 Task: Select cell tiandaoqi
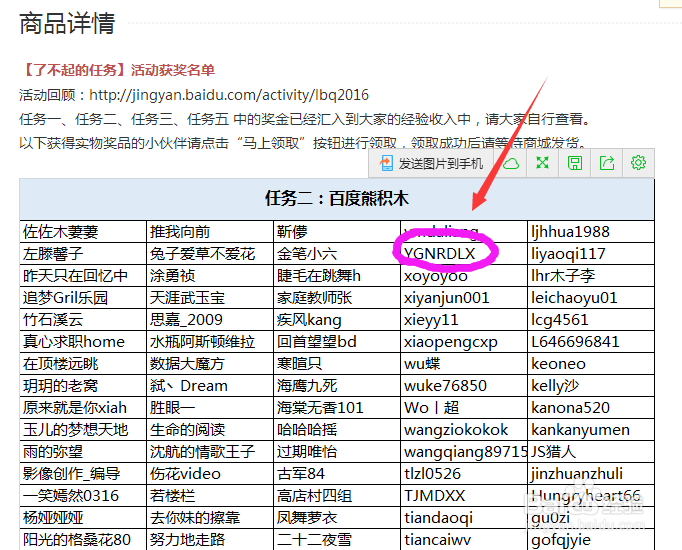coord(464,518)
